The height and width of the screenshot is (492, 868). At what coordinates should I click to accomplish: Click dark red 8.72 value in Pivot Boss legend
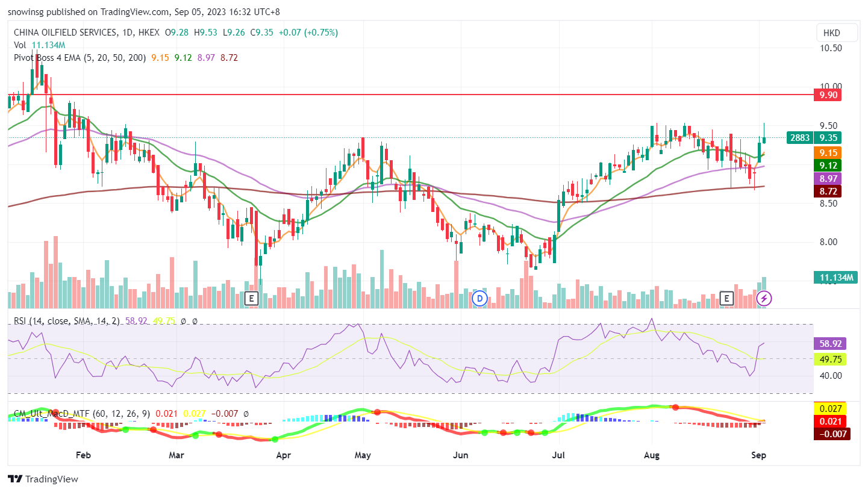(229, 57)
